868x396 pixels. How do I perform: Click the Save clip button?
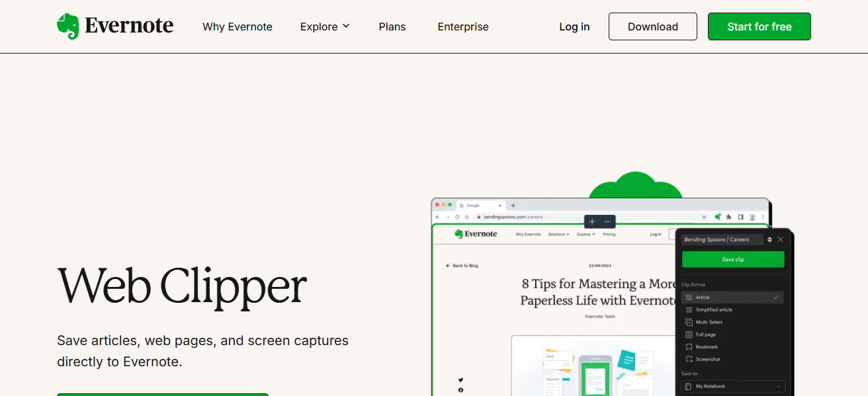pyautogui.click(x=732, y=259)
